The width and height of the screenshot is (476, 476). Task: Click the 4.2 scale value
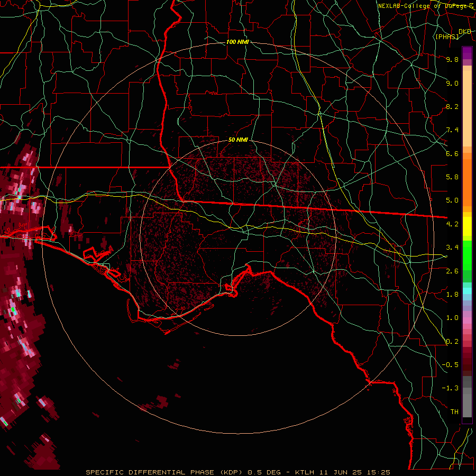coord(452,224)
